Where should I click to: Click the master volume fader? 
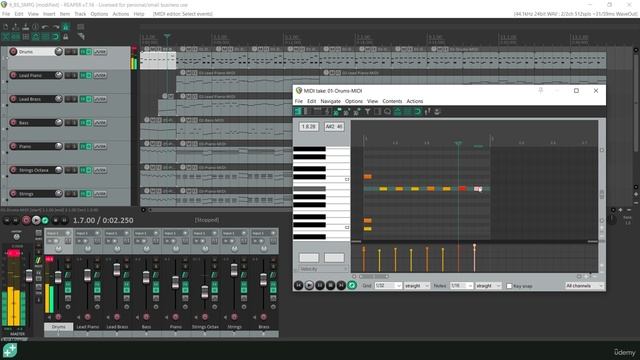coord(29,276)
